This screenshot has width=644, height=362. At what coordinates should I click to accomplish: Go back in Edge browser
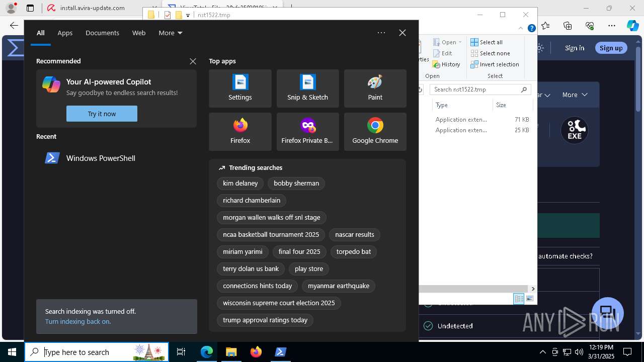pyautogui.click(x=14, y=26)
